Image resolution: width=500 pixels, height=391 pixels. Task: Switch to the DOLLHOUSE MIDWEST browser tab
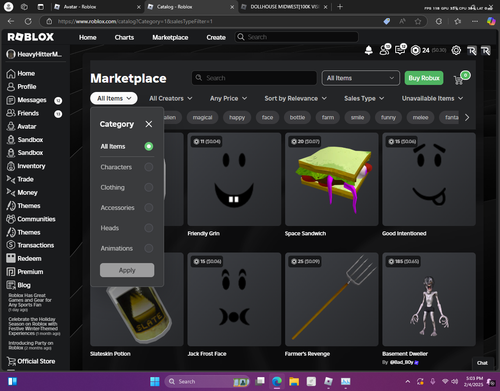coord(284,7)
